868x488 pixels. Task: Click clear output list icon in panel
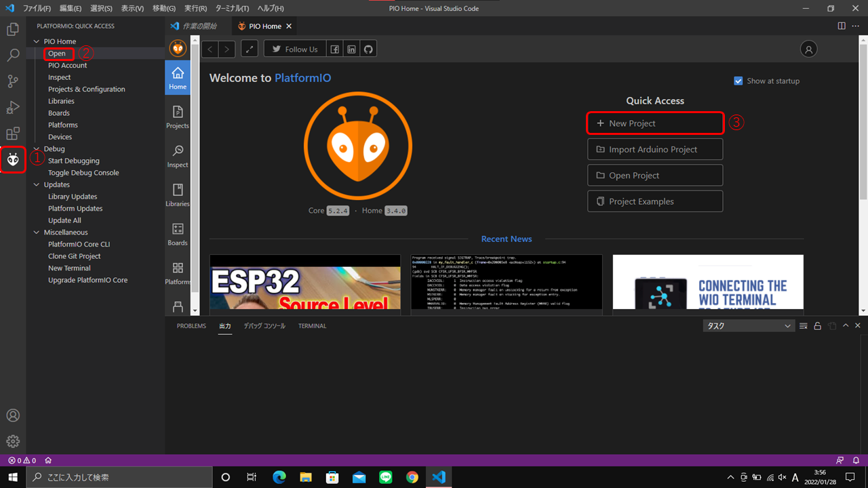coord(803,326)
